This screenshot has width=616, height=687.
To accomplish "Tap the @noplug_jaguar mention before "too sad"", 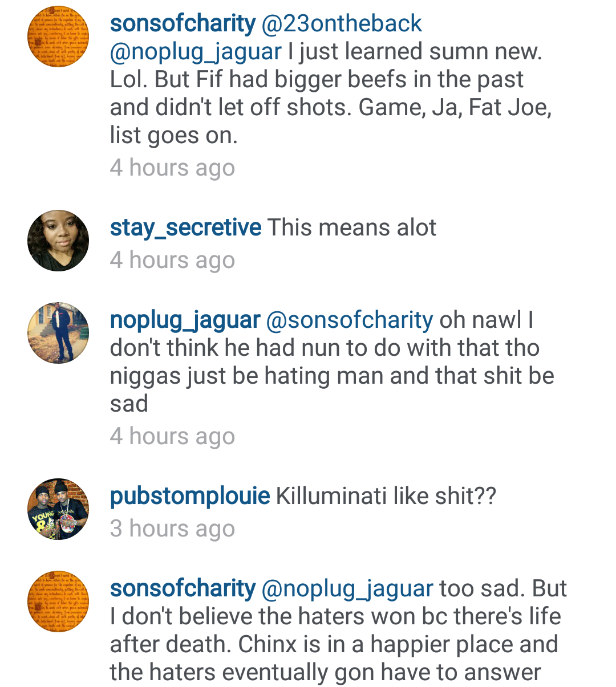I will pos(347,588).
